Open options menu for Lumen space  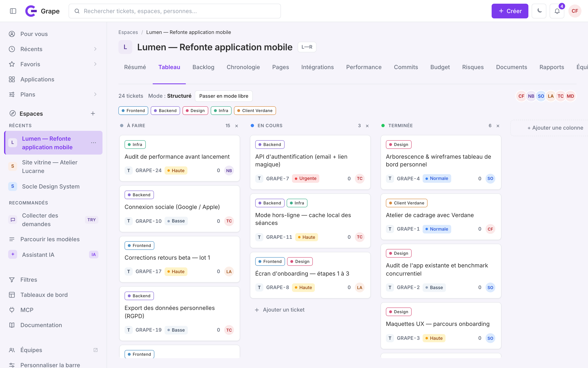(94, 143)
